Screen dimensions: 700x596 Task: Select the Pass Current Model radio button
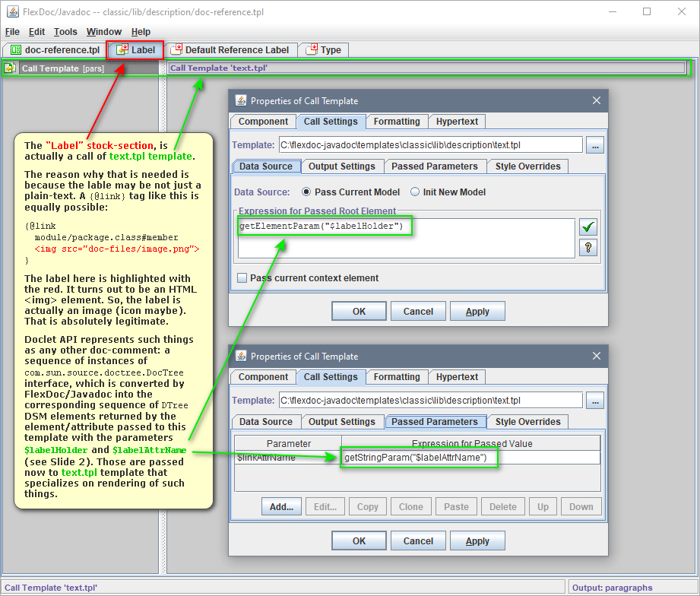click(x=307, y=192)
